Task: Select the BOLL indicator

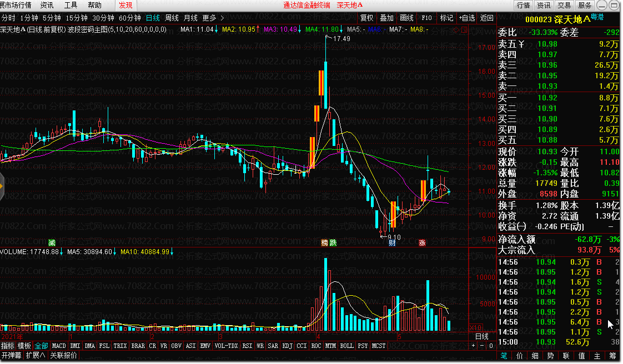Action: click(346, 346)
